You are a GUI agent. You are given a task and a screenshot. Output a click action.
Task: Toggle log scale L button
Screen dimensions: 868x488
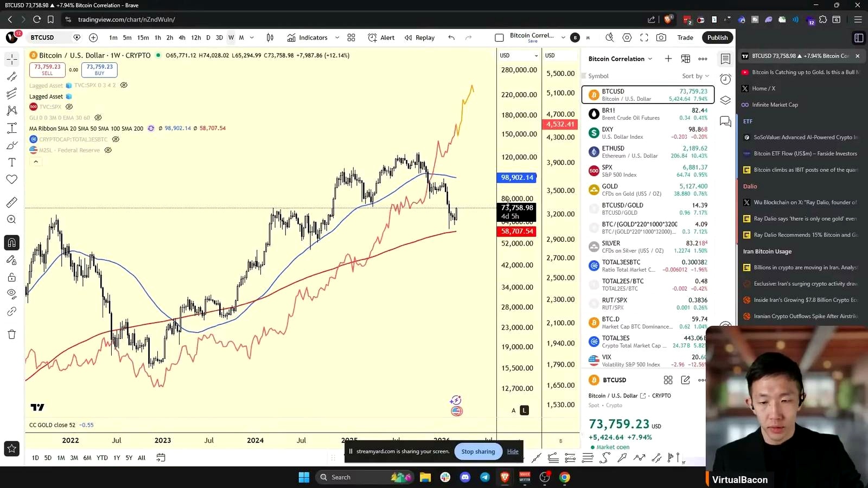[x=524, y=410]
